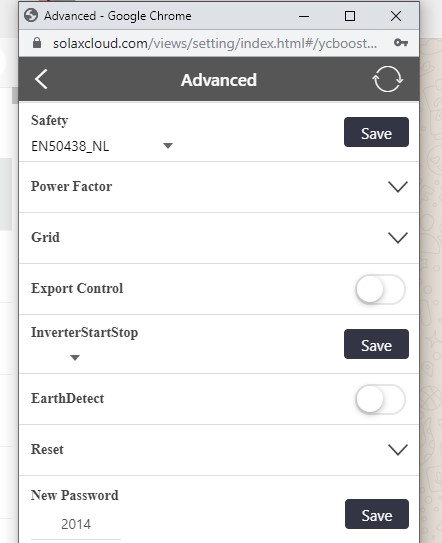
Task: Go back using the left arrow icon
Action: (x=41, y=79)
